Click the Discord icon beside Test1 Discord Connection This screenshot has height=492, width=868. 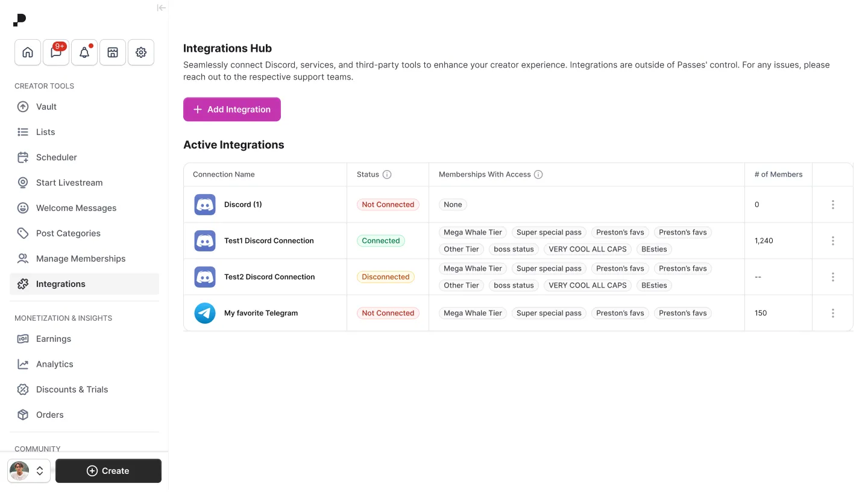tap(204, 240)
